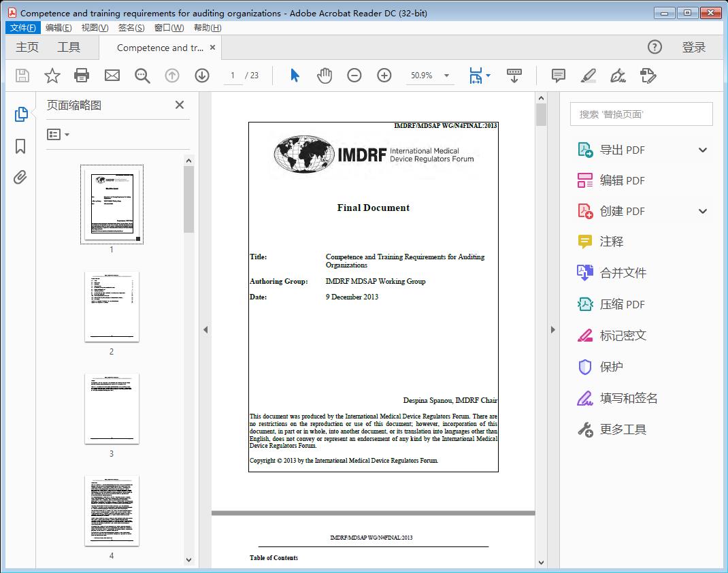728x573 pixels.
Task: Click the Sign document pen icon
Action: [618, 76]
